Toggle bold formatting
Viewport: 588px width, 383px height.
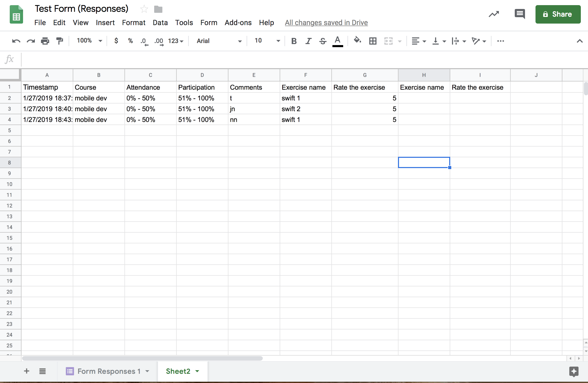tap(294, 41)
